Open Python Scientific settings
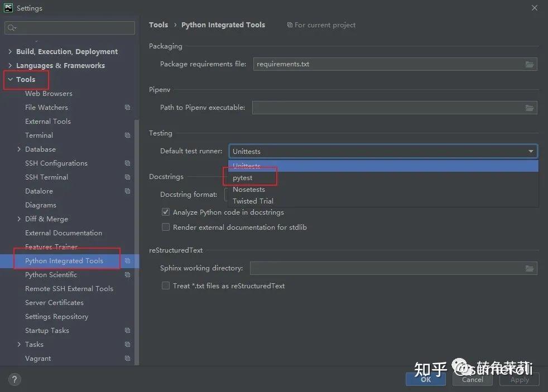 click(51, 275)
